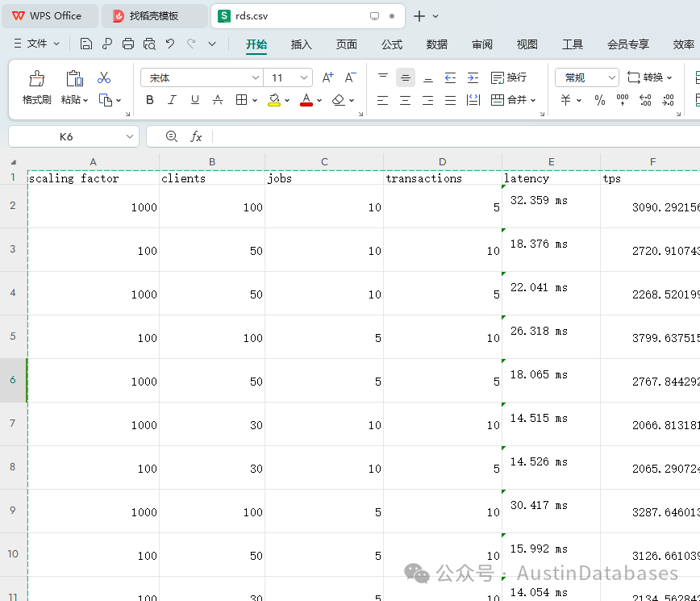Open the number format dropdown 常规
700x601 pixels.
click(x=611, y=77)
